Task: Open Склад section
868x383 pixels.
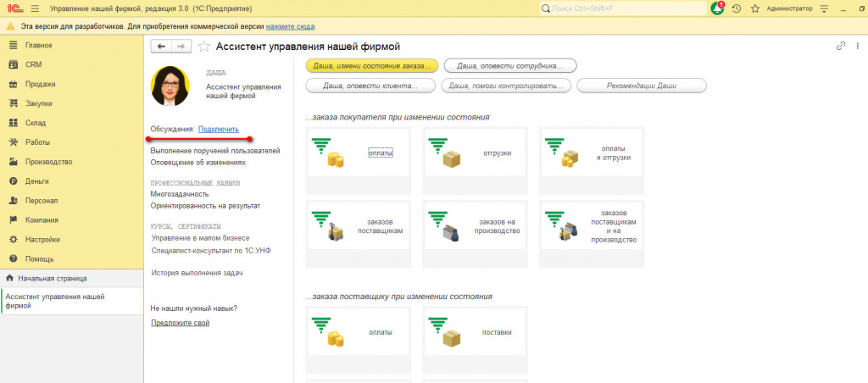Action: [x=36, y=123]
